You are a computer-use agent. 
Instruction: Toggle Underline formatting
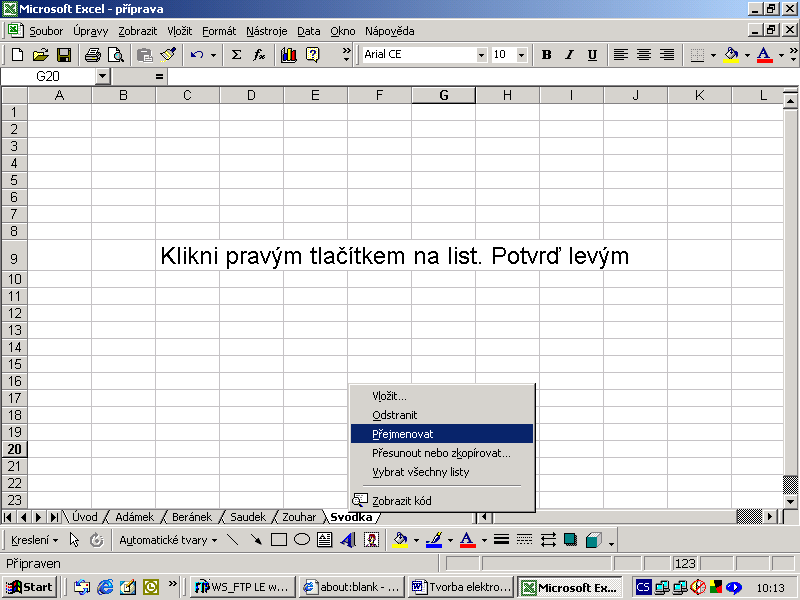pyautogui.click(x=592, y=55)
